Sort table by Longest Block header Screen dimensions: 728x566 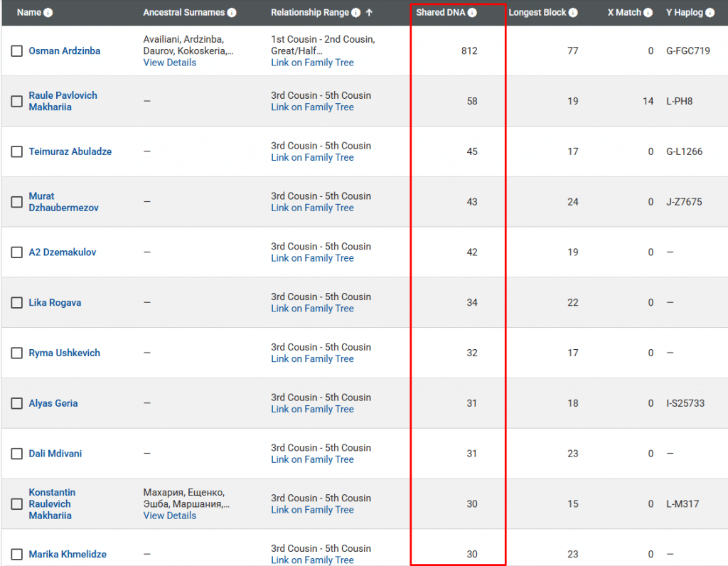tap(537, 13)
